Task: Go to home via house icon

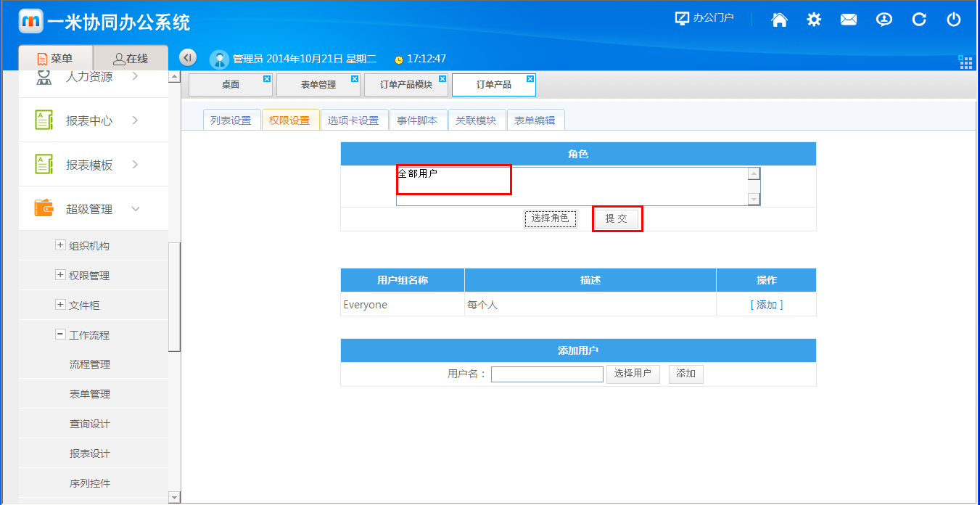Action: point(780,20)
